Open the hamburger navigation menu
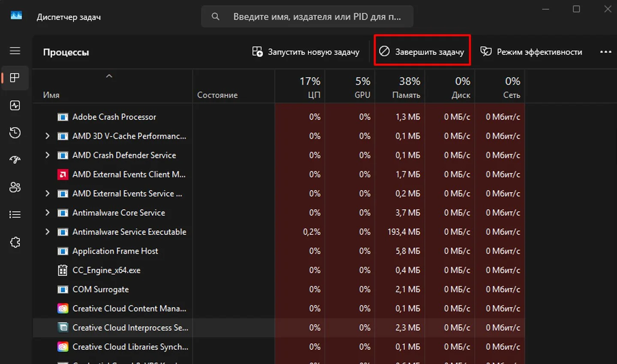Image resolution: width=617 pixels, height=364 pixels. [x=15, y=51]
